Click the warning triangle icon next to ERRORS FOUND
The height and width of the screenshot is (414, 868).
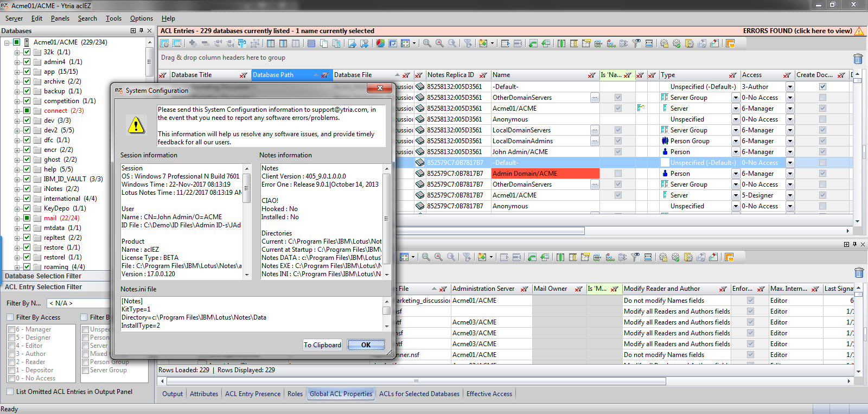click(859, 31)
